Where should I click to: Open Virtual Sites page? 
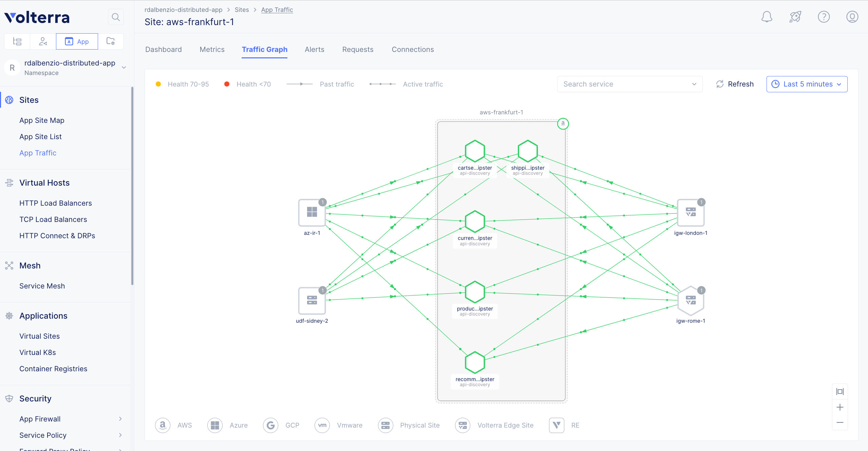(39, 336)
